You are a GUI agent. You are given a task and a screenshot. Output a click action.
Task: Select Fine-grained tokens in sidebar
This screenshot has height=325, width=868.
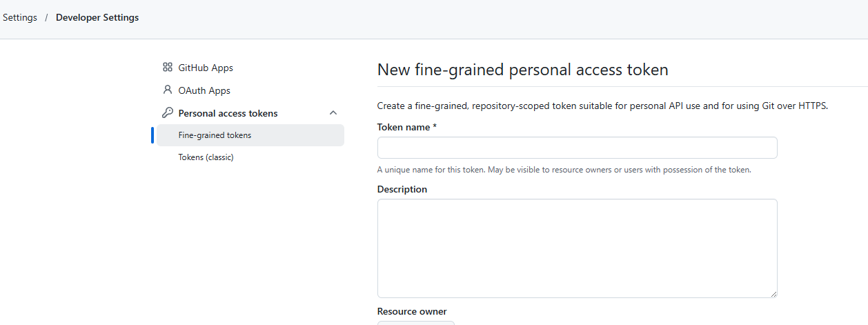(x=250, y=135)
